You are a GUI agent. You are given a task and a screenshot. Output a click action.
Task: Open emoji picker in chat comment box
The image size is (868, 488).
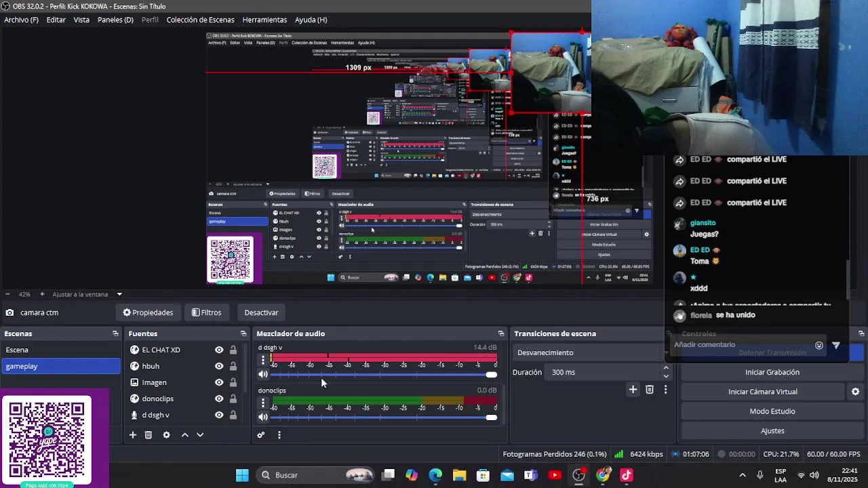click(819, 346)
